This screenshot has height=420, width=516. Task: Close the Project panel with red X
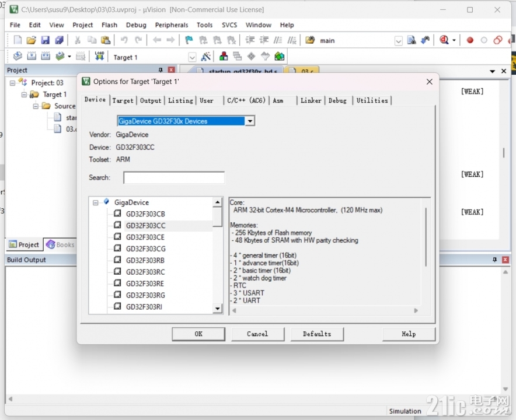(171, 70)
